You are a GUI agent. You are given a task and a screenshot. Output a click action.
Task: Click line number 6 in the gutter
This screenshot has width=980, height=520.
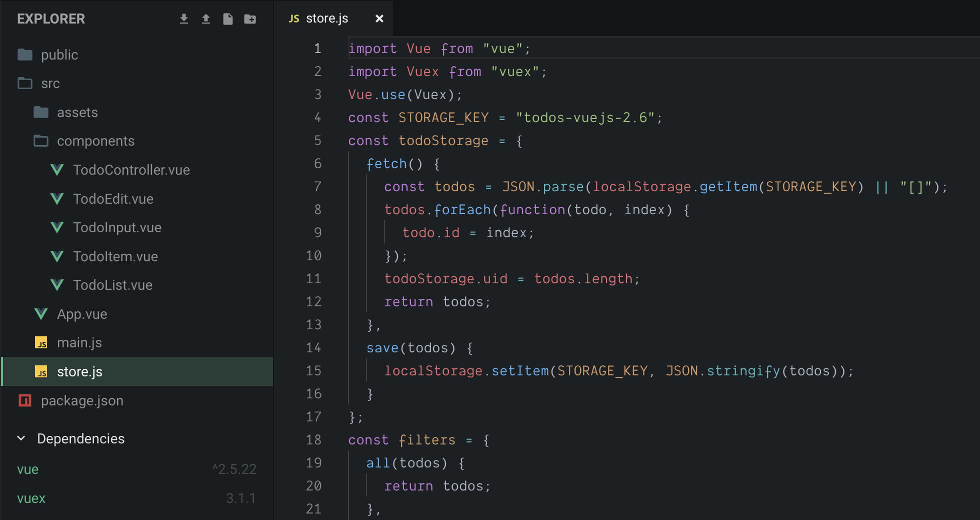point(317,164)
